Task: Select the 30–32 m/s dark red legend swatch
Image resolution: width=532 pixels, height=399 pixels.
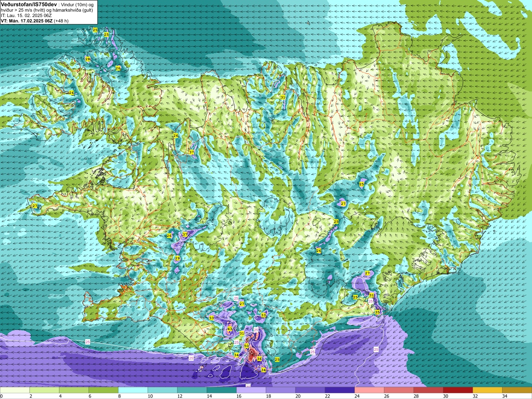Action: [458, 390]
